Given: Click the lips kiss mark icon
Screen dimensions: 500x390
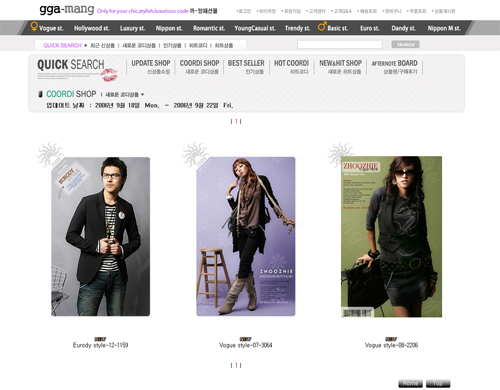Looking at the screenshot, I should (x=109, y=74).
